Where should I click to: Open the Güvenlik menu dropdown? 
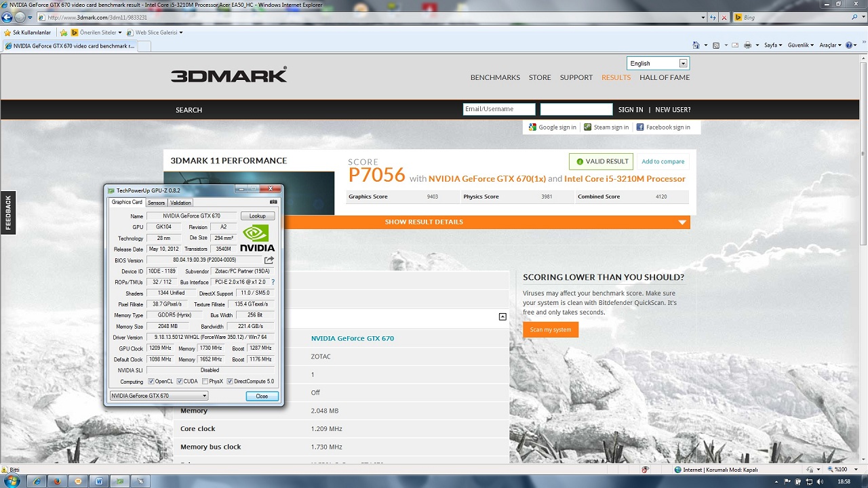(800, 45)
